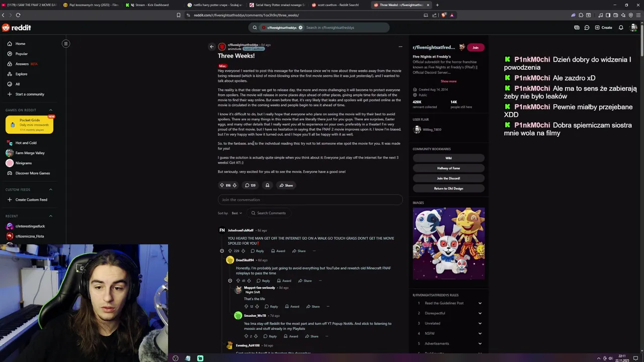Open the Reddit home logo

click(x=16, y=28)
